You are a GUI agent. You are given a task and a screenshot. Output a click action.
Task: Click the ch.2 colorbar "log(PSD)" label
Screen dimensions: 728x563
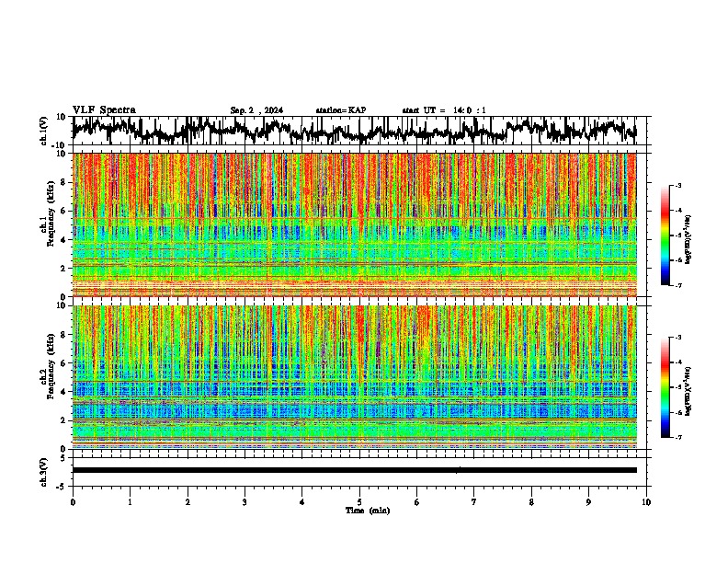[x=688, y=392]
